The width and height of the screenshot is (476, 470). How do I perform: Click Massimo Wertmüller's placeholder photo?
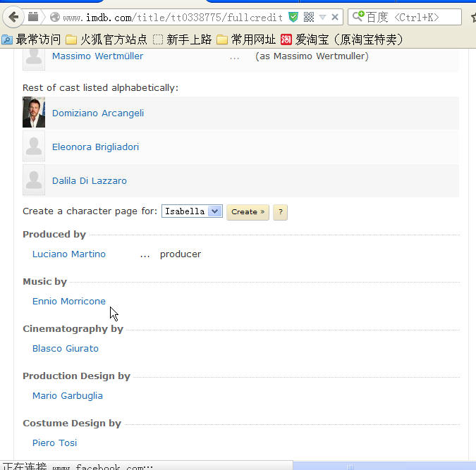pyautogui.click(x=34, y=59)
